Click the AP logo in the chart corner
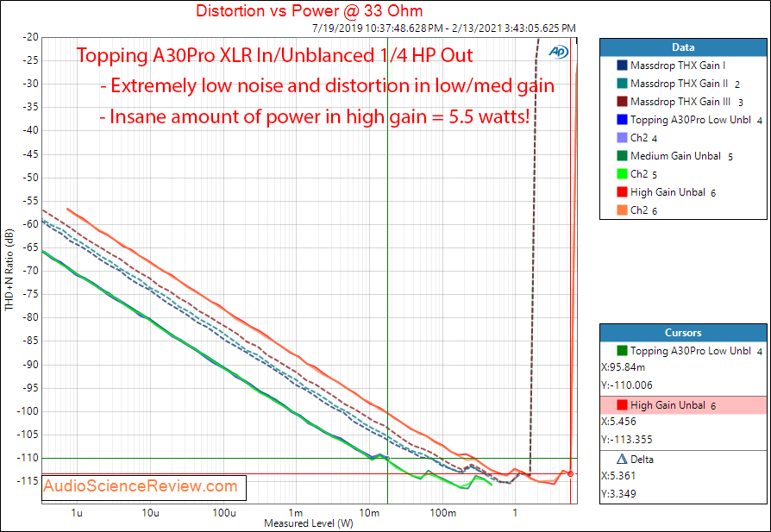The height and width of the screenshot is (532, 771). [558, 52]
